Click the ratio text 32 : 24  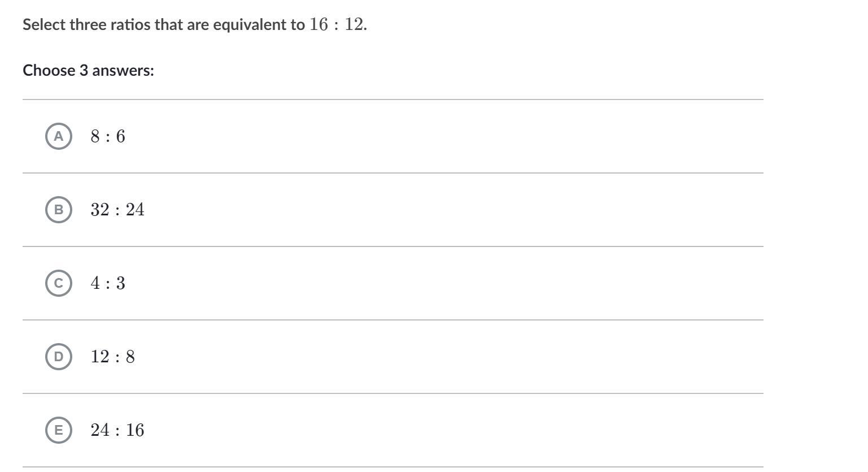117,210
